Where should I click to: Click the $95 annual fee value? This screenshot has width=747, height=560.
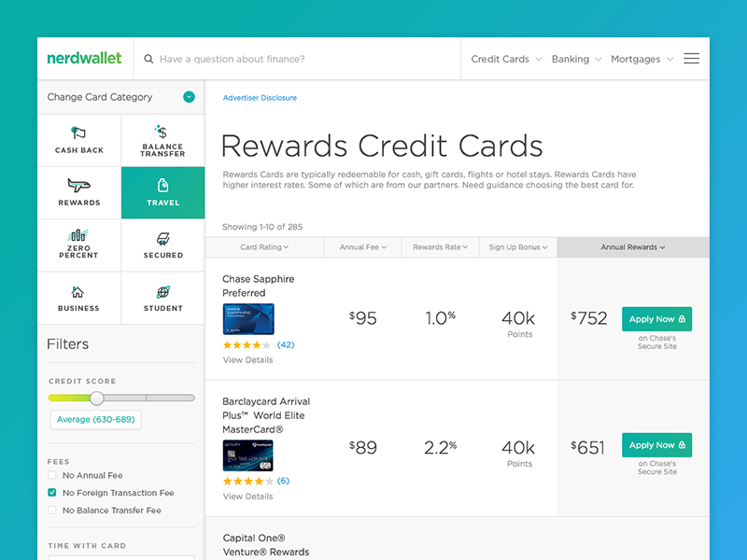click(x=363, y=318)
